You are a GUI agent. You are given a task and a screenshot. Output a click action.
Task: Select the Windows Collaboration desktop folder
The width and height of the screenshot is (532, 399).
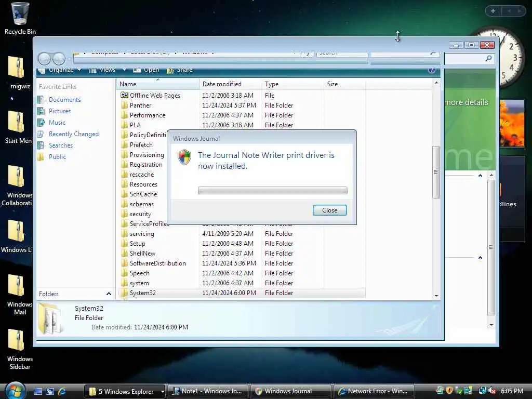click(17, 185)
